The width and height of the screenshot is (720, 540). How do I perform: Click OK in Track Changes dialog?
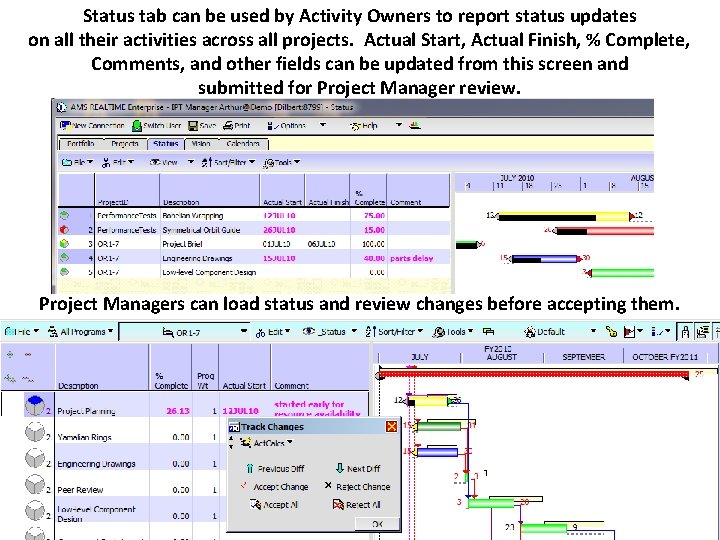click(x=377, y=524)
